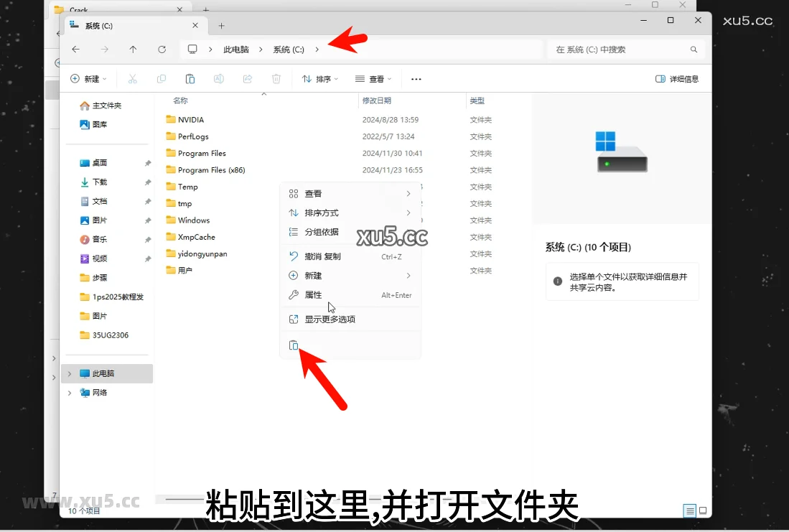The image size is (789, 532).
Task: Choose 显示更多选项 from the context menu
Action: 330,319
